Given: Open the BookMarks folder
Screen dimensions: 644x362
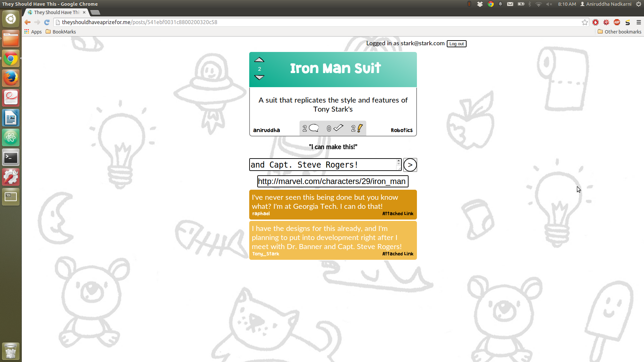Looking at the screenshot, I should tap(61, 32).
